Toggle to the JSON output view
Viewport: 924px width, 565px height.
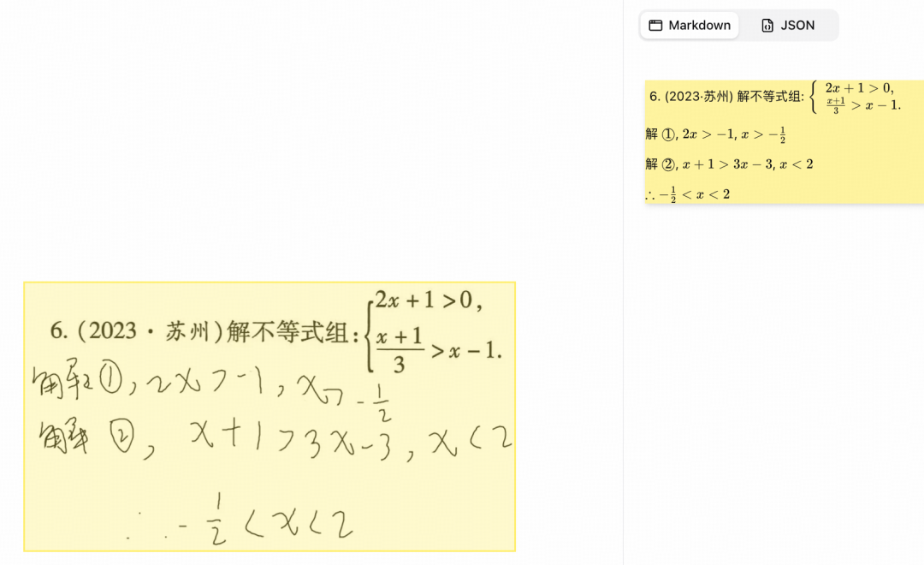(789, 26)
